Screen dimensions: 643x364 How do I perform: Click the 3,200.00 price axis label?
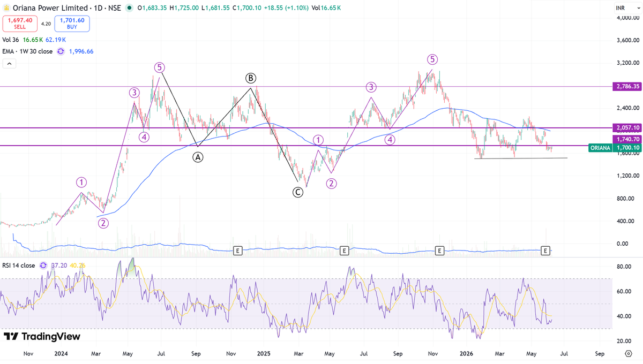[x=627, y=63]
